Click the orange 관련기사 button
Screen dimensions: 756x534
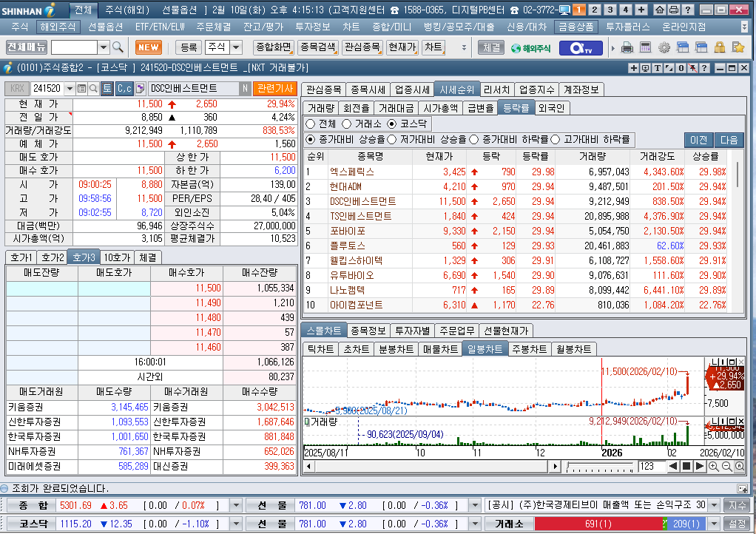point(275,88)
